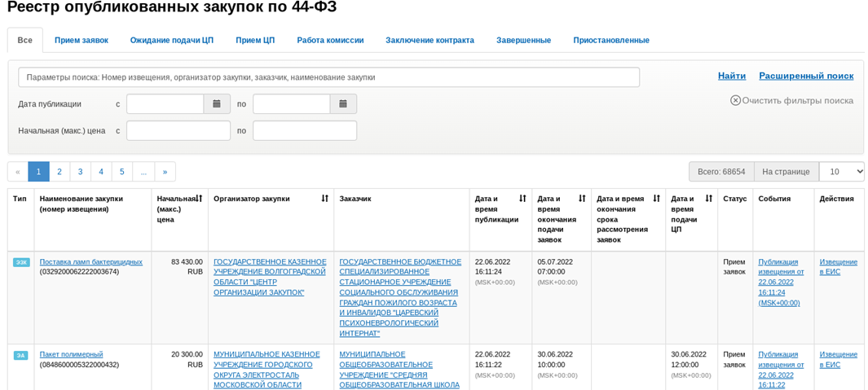Show the 'Завершенные' tab
Image resolution: width=868 pixels, height=390 pixels.
523,41
